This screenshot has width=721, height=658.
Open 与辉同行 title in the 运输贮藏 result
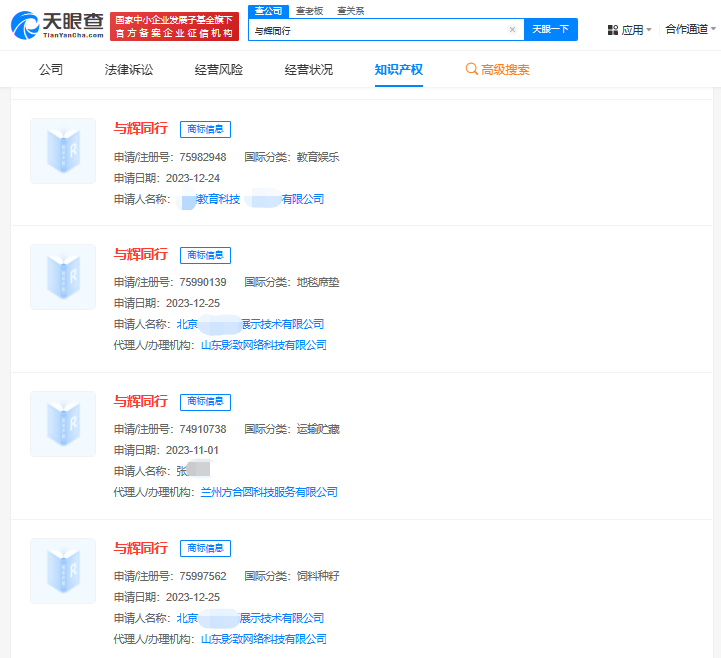(141, 401)
